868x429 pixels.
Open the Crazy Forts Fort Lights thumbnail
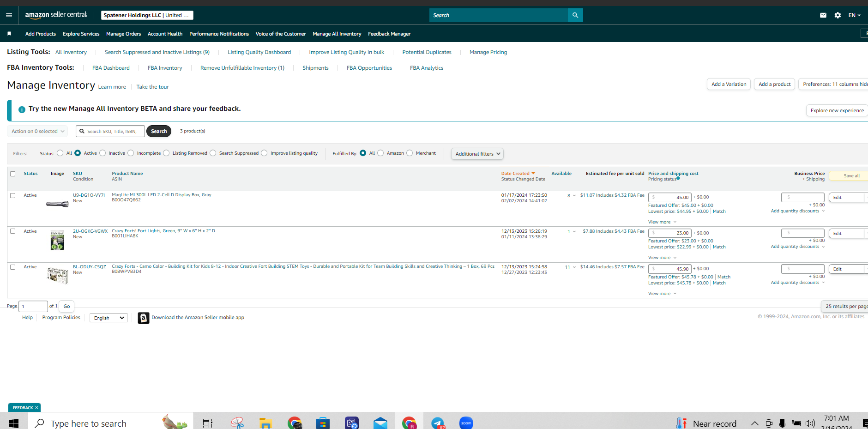click(x=57, y=240)
